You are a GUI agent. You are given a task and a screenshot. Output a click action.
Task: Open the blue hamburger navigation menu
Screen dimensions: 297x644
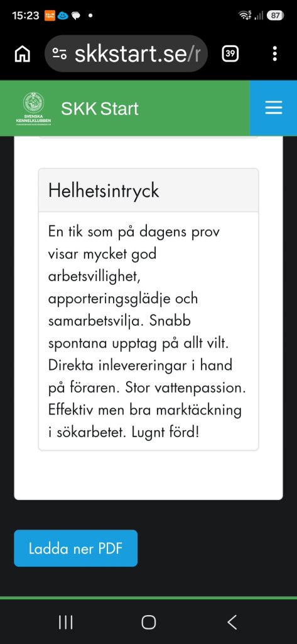pos(274,108)
